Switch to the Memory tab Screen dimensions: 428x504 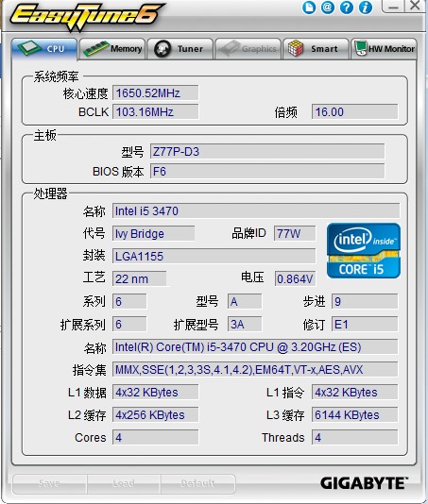[x=112, y=49]
